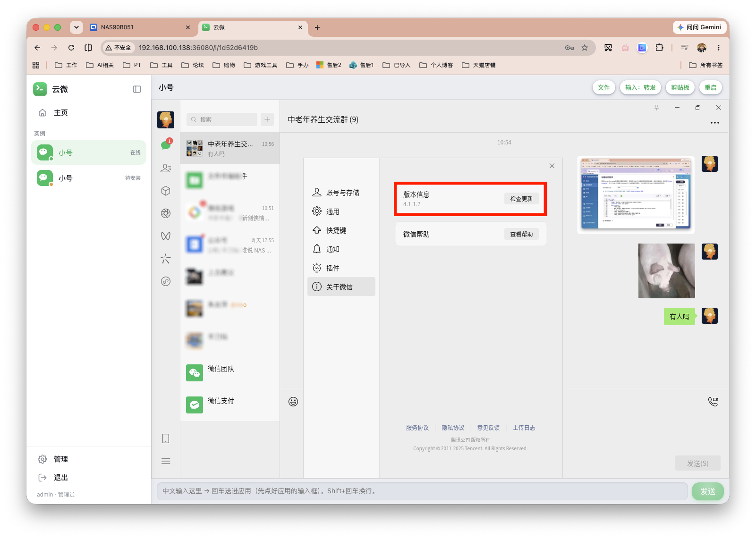Viewport: 756px width, 539px height.
Task: Select 账号与存储 in settings menu
Action: click(341, 193)
